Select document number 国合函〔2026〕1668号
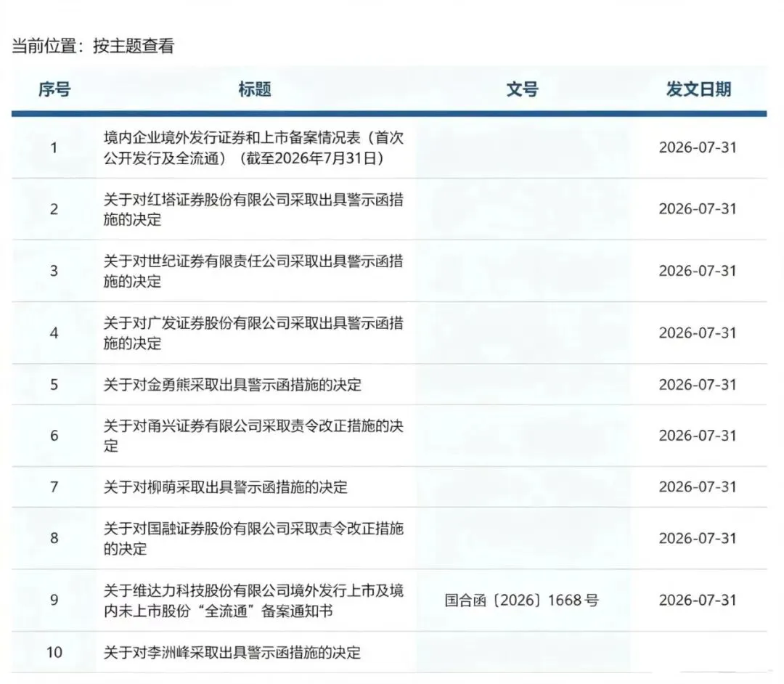 [x=521, y=600]
